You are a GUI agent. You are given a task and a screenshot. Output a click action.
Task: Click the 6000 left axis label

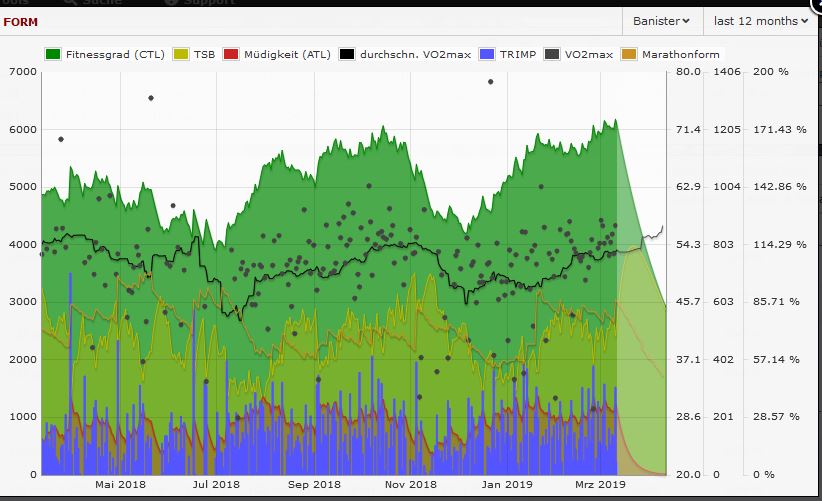pyautogui.click(x=22, y=130)
